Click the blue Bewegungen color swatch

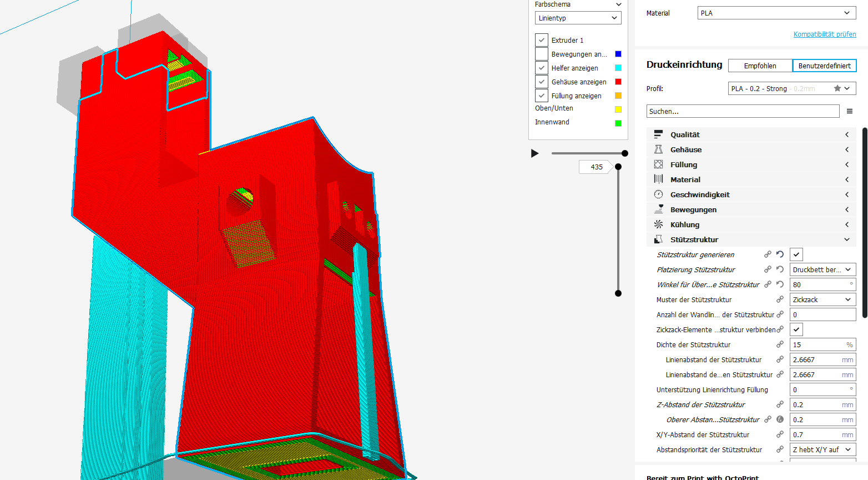tap(618, 54)
